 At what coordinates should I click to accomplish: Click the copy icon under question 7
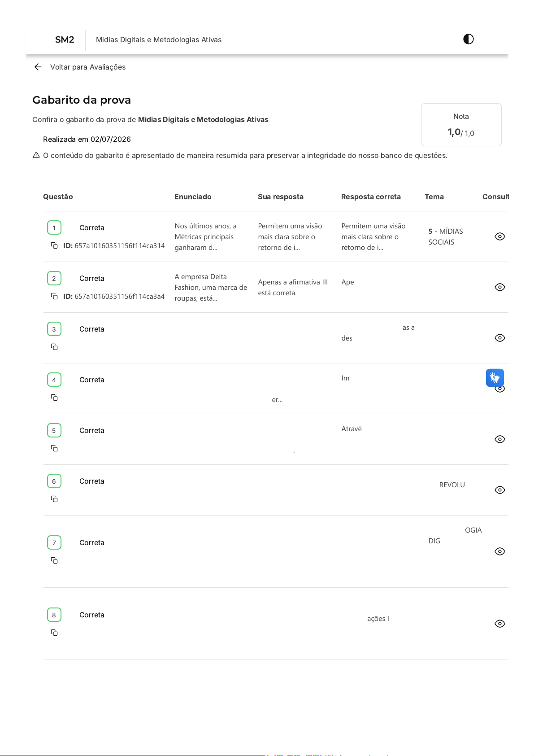(54, 560)
